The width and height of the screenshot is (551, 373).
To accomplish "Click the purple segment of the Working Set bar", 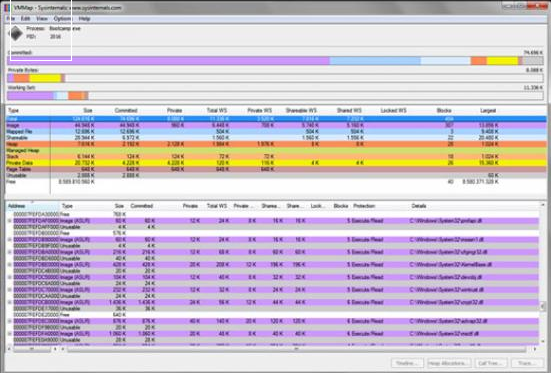I will click(30, 95).
